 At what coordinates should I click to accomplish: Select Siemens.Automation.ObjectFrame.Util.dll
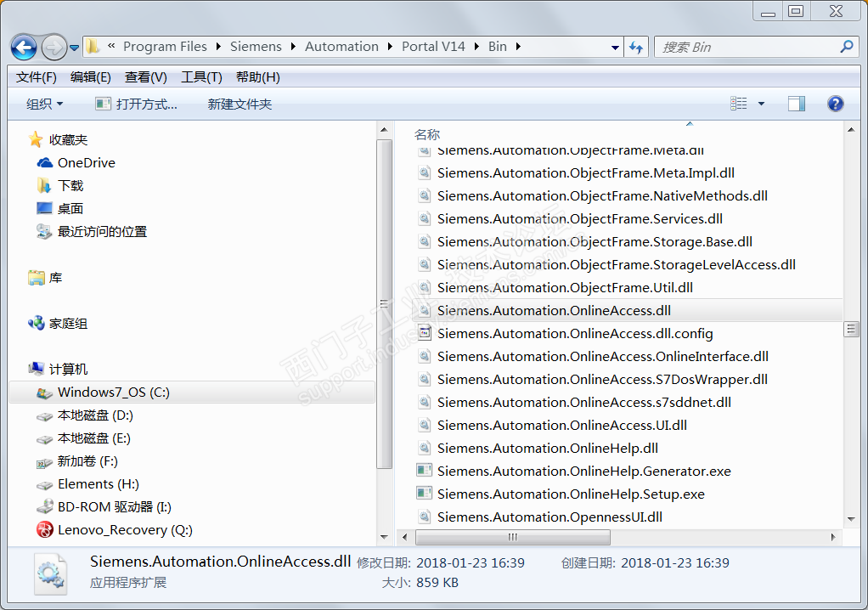click(565, 288)
